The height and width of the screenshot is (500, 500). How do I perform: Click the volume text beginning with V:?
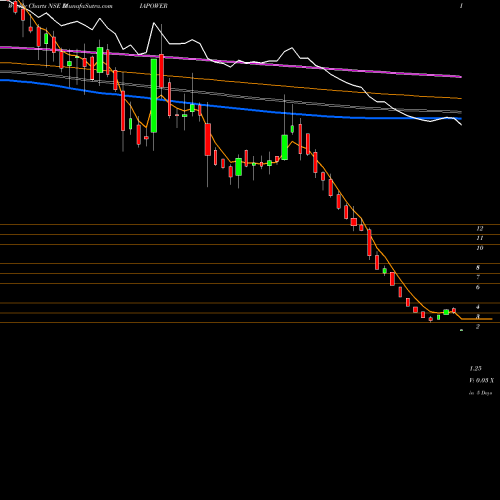point(482,380)
